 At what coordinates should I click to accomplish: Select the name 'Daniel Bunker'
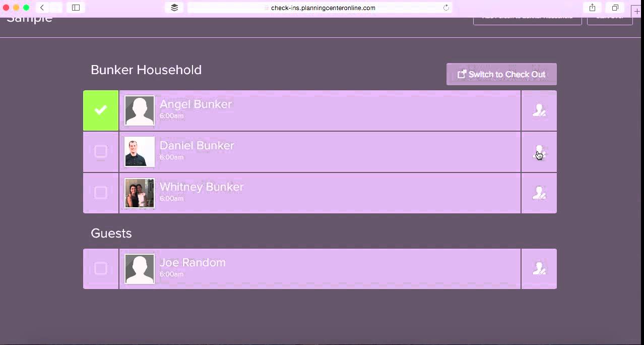[197, 145]
